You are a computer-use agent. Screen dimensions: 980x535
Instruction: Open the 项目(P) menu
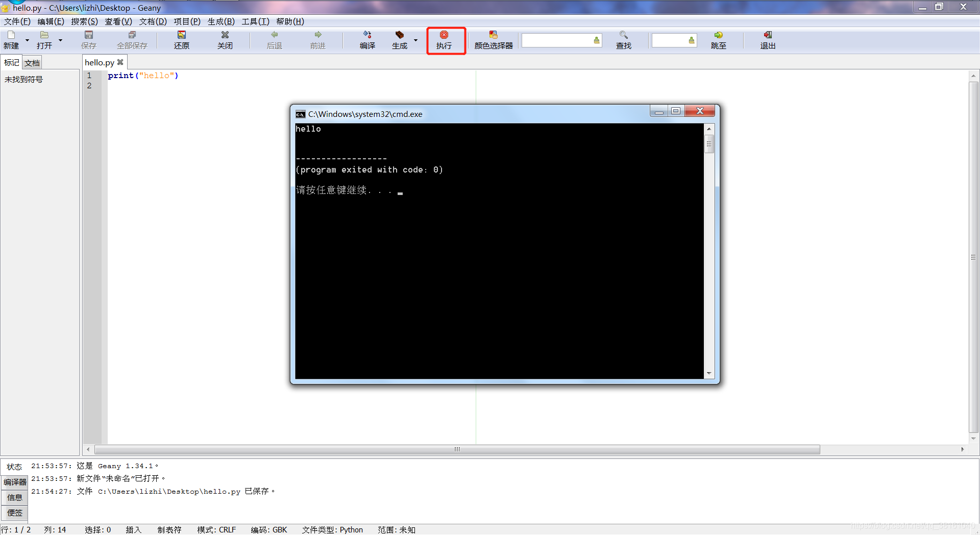(x=187, y=21)
